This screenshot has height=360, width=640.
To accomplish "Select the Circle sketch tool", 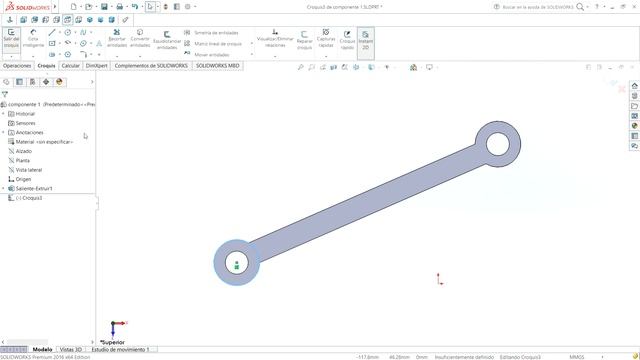I will pos(68,32).
